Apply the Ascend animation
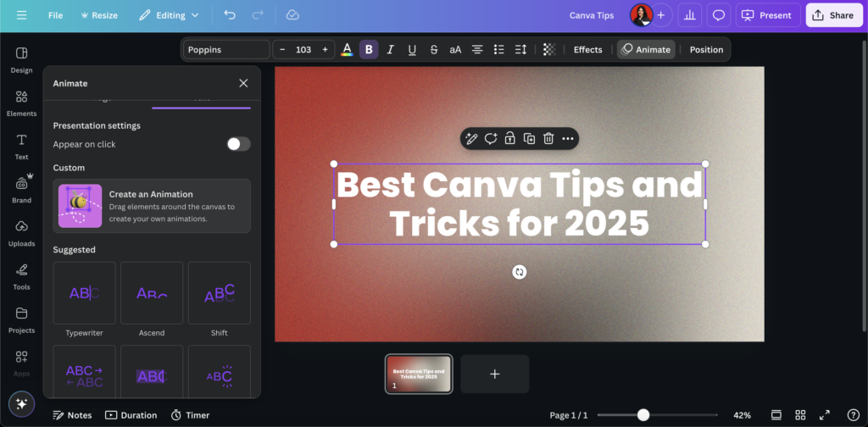 152,292
